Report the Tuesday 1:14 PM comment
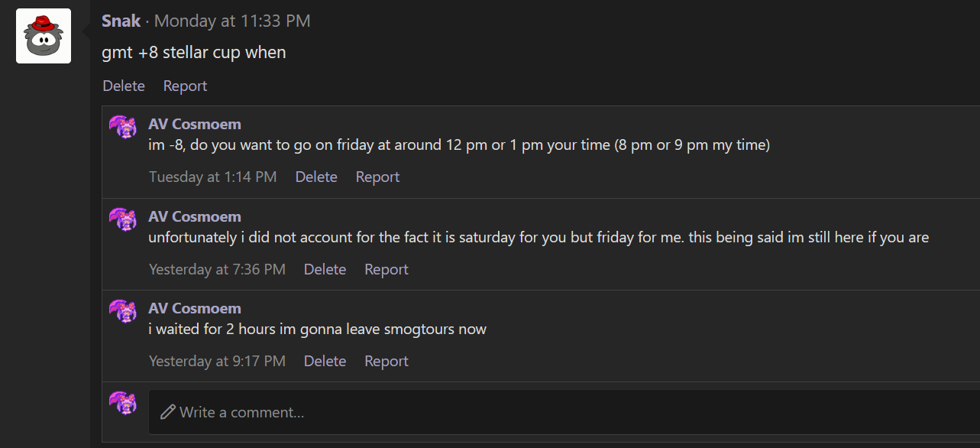This screenshot has height=448, width=980. coord(377,177)
